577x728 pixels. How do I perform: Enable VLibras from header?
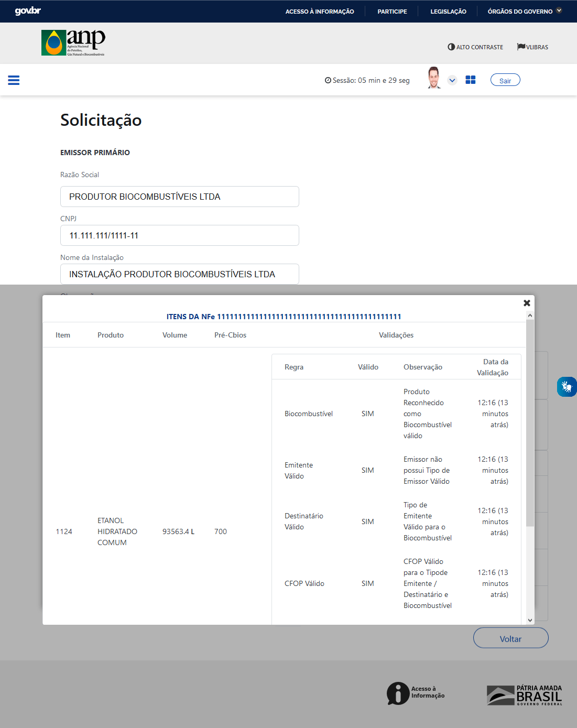[x=532, y=47]
